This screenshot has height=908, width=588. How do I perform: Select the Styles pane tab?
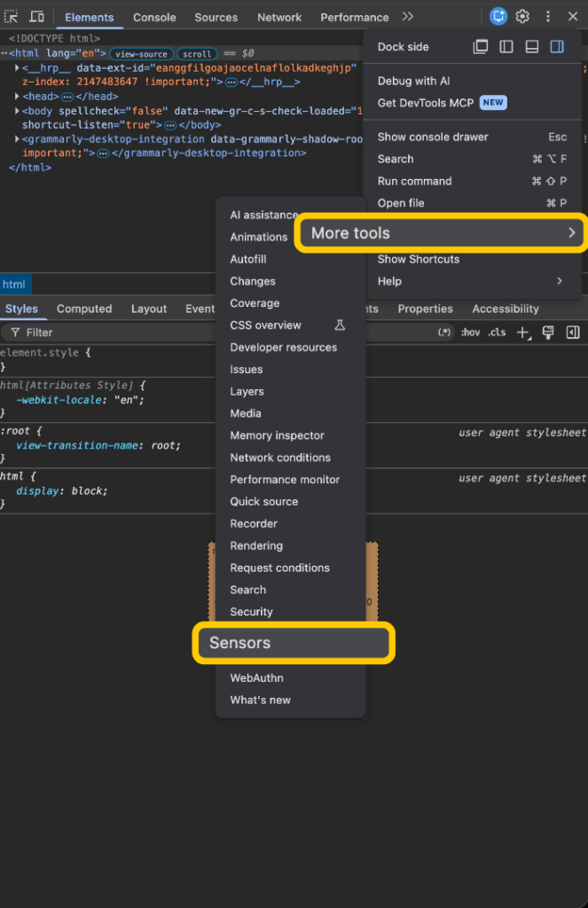[x=22, y=309]
